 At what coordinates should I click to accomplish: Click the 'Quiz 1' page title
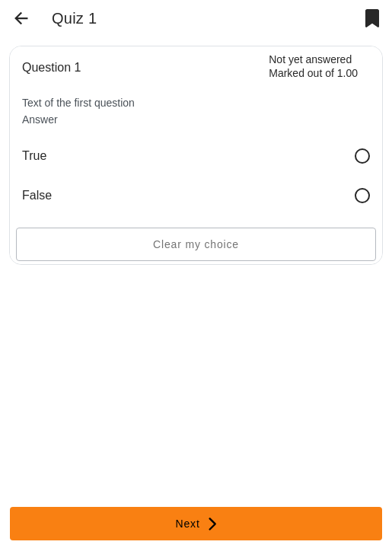point(74,18)
